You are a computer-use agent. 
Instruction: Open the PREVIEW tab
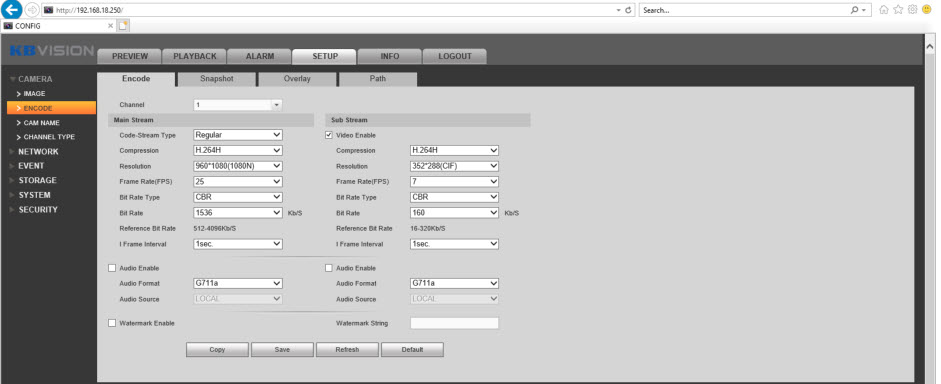tap(130, 56)
